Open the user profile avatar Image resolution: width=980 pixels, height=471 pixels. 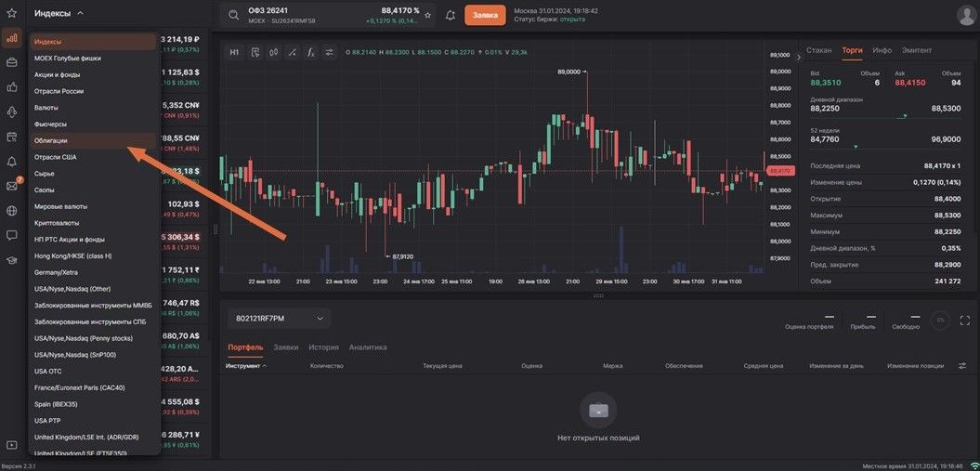pyautogui.click(x=966, y=16)
